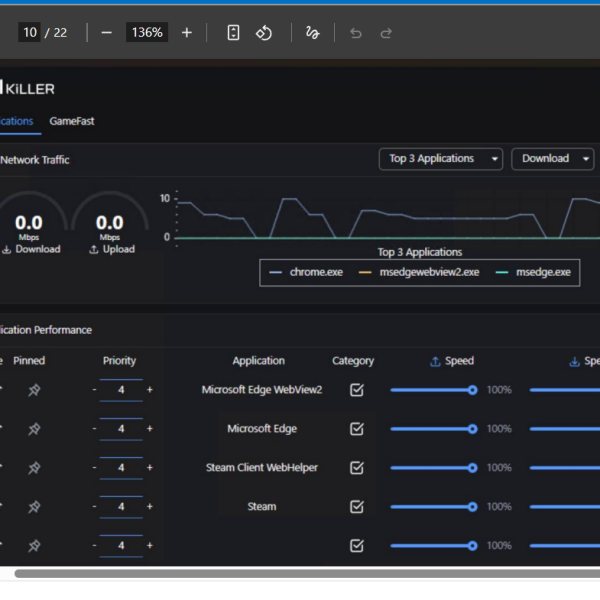Toggle category checkbox in the unnamed last row
600x600 pixels.
pos(357,545)
